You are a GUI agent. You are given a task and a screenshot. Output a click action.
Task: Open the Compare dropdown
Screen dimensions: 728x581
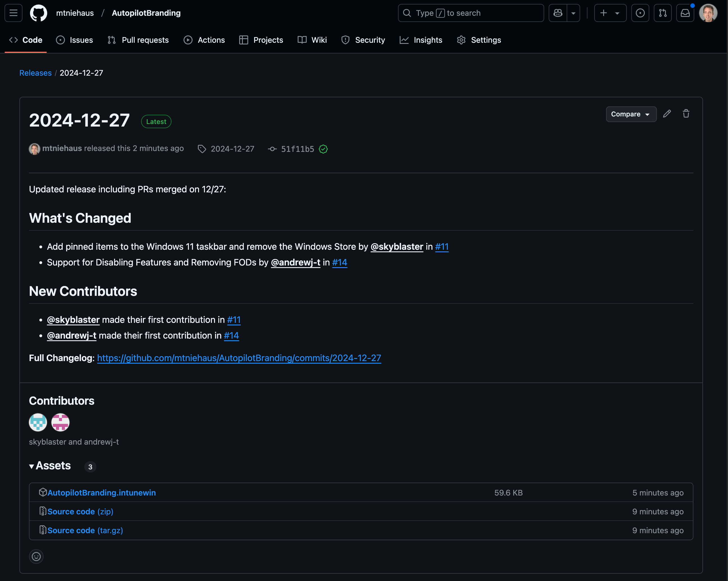pyautogui.click(x=631, y=114)
